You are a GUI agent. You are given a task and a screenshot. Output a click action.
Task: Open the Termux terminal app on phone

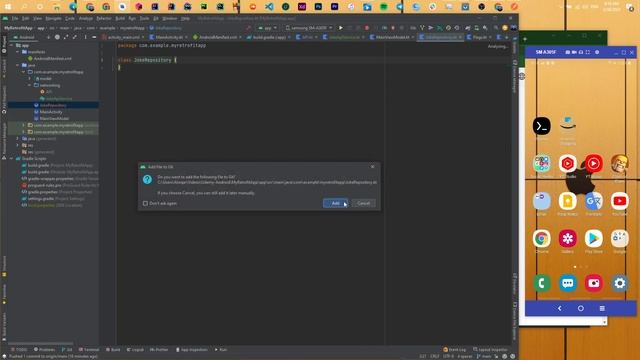542,126
